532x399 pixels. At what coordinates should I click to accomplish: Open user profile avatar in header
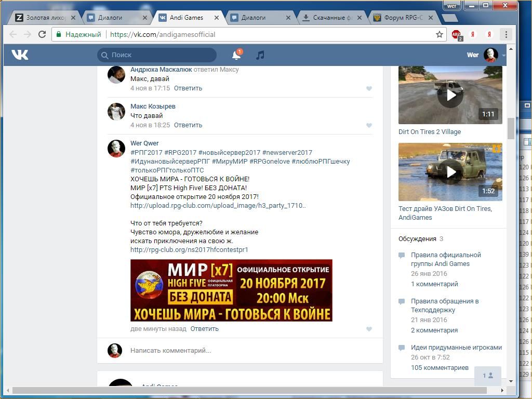490,55
